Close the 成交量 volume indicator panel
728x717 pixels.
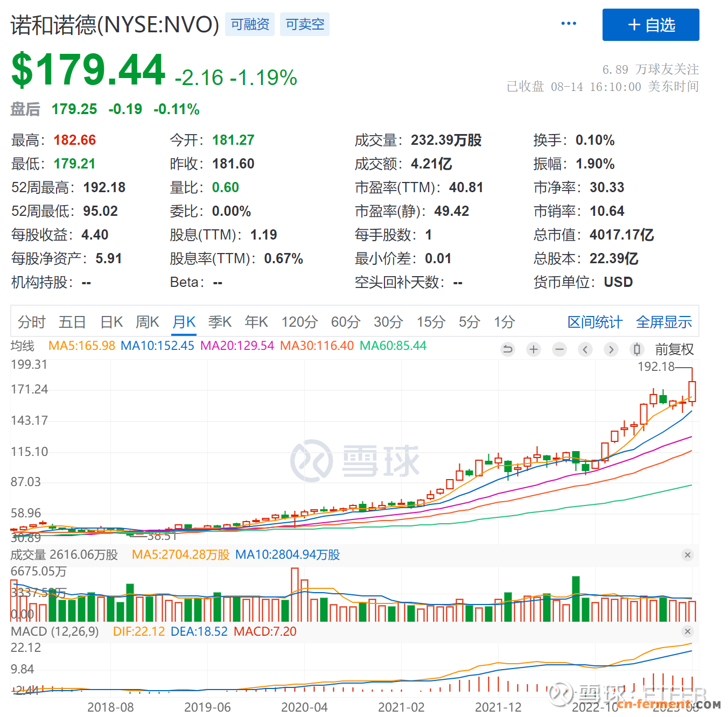(687, 555)
